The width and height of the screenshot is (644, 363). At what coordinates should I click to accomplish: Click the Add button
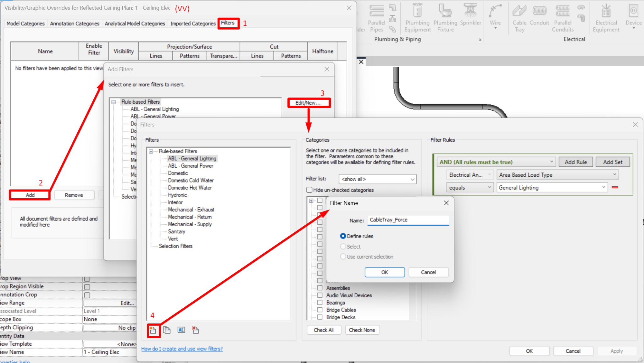tap(30, 195)
